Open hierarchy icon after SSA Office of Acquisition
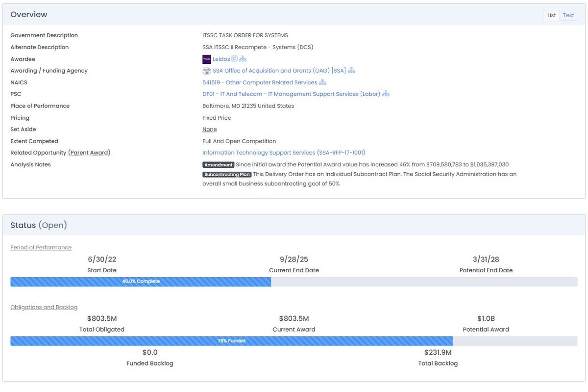 351,71
